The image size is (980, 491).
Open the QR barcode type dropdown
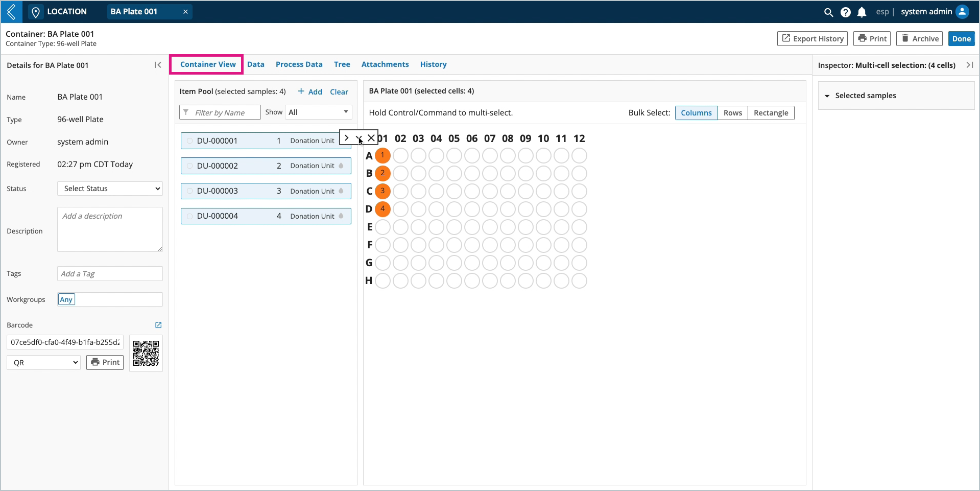(x=44, y=362)
